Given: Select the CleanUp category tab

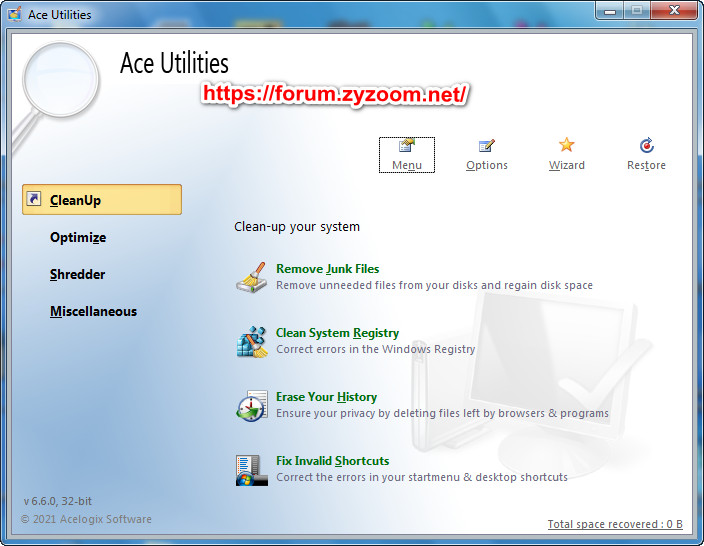Looking at the screenshot, I should click(x=102, y=199).
